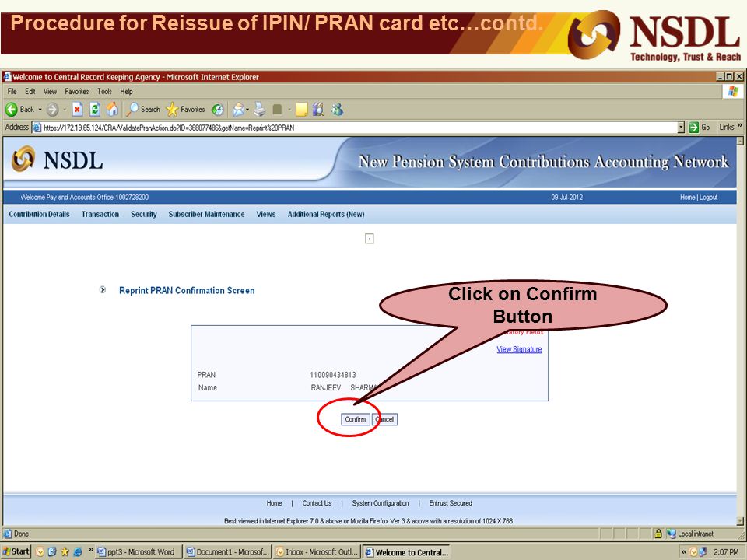
Task: Expand the address bar dropdown arrow
Action: click(681, 127)
